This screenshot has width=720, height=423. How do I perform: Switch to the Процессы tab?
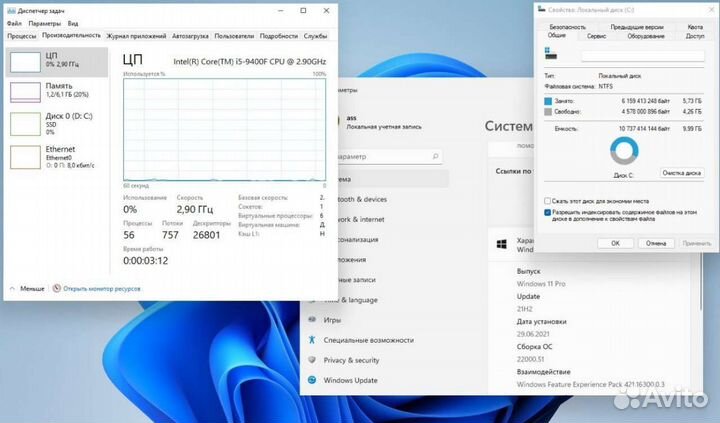click(22, 36)
